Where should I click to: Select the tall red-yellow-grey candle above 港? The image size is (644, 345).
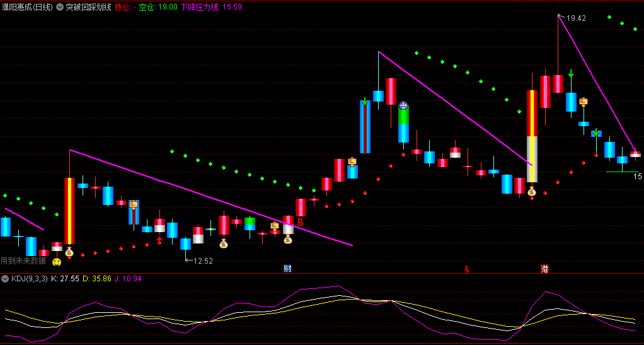(532, 136)
